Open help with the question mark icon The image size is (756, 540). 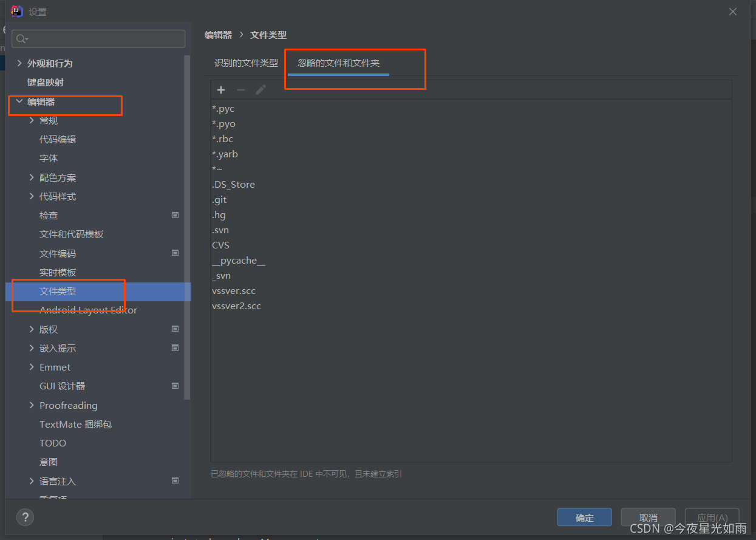click(25, 517)
